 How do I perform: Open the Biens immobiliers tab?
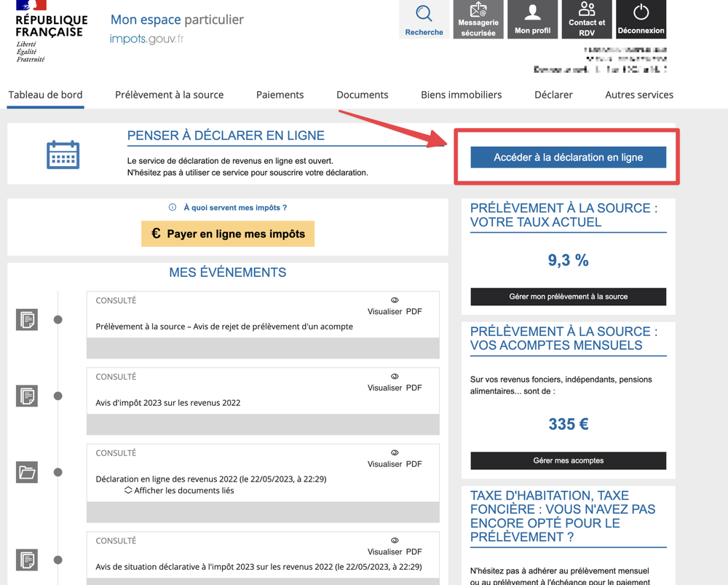point(461,95)
